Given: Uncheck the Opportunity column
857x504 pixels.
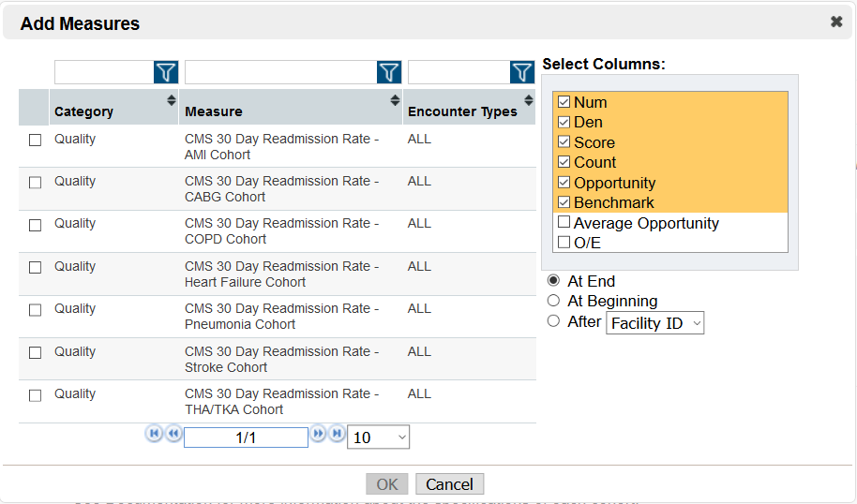Looking at the screenshot, I should [564, 183].
